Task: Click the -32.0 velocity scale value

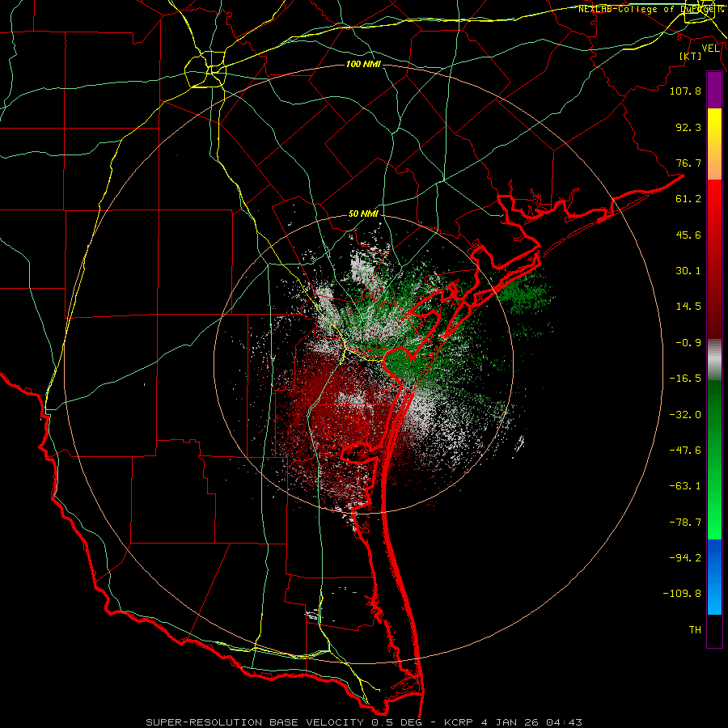Action: [685, 415]
